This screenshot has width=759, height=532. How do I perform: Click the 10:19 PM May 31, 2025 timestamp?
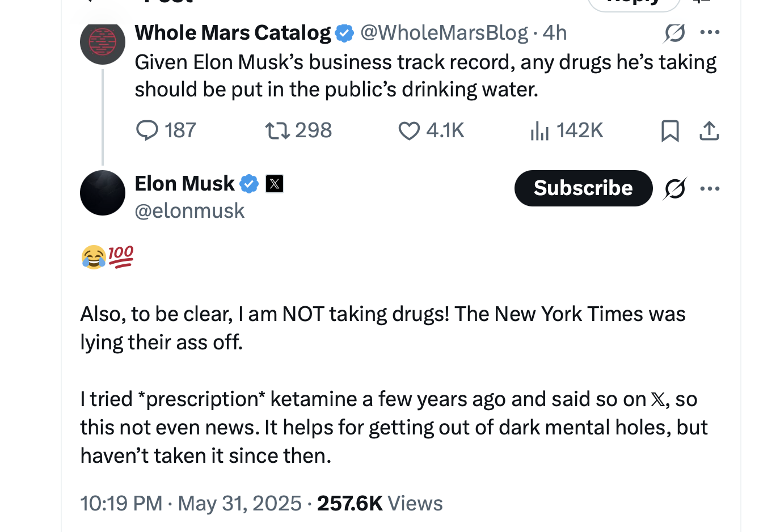pos(191,504)
